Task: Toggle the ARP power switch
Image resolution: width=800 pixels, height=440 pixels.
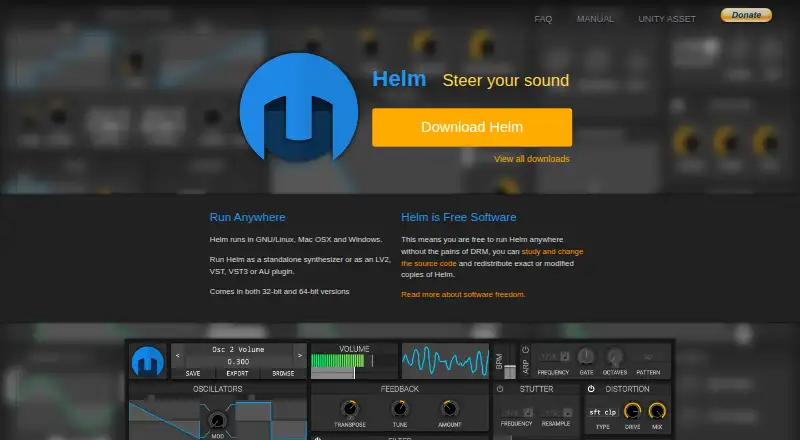Action: (x=526, y=350)
